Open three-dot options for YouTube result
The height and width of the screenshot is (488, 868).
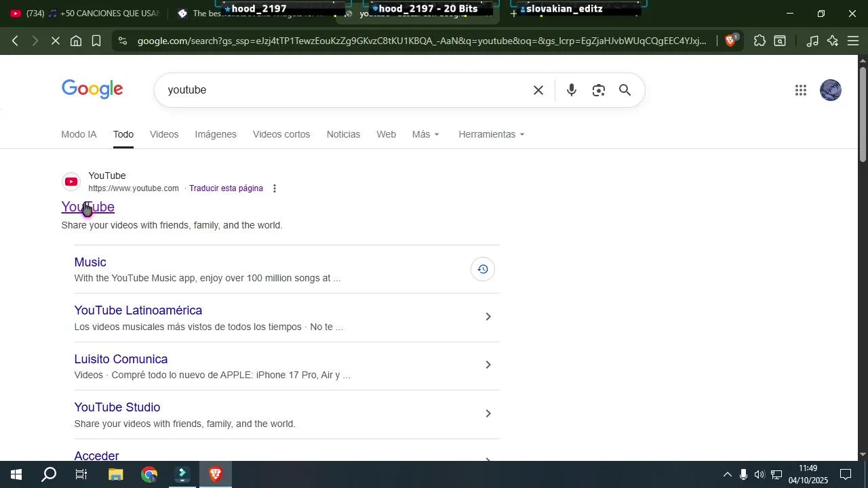(x=275, y=188)
